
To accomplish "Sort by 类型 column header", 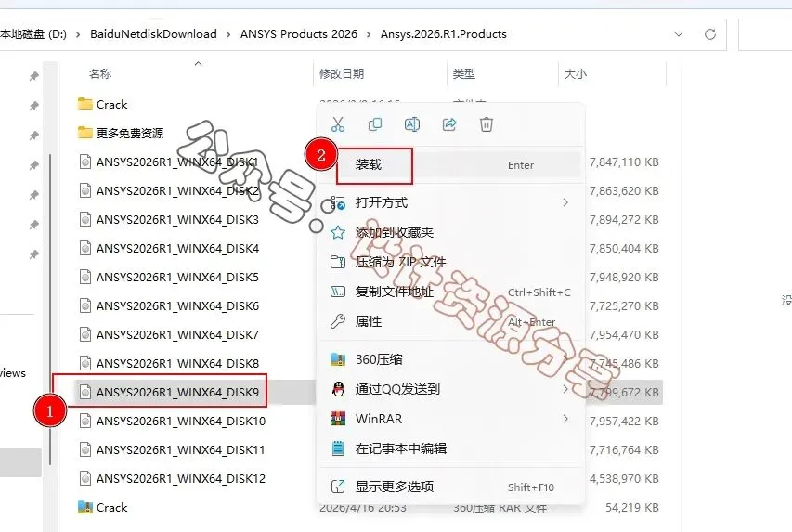I will [463, 73].
